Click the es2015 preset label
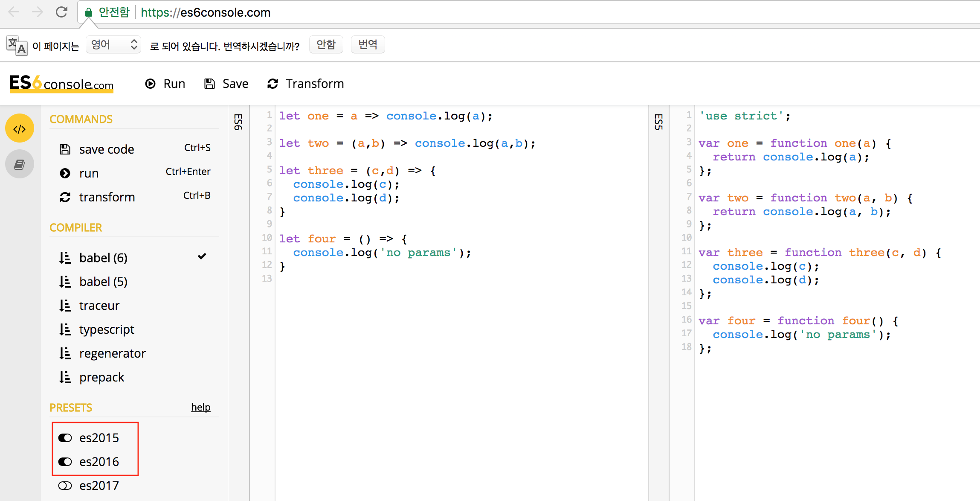The height and width of the screenshot is (501, 980). [99, 438]
